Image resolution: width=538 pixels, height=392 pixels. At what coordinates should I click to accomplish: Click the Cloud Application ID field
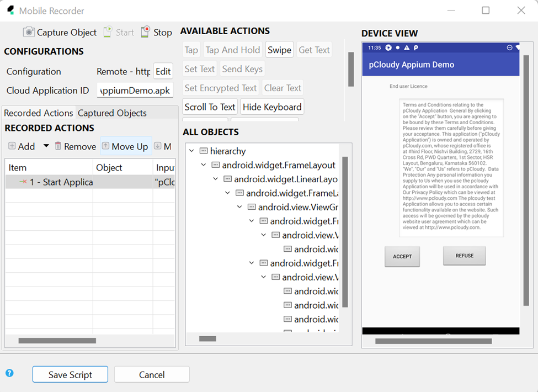point(135,91)
